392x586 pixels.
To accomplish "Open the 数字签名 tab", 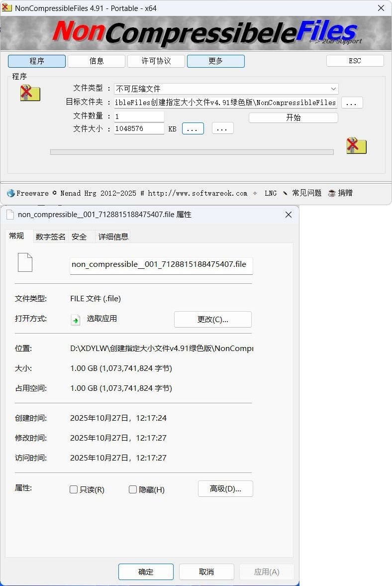I will 50,237.
